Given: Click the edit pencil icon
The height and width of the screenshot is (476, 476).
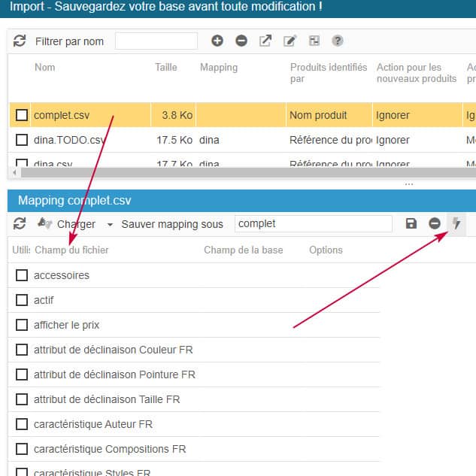Looking at the screenshot, I should tap(290, 41).
